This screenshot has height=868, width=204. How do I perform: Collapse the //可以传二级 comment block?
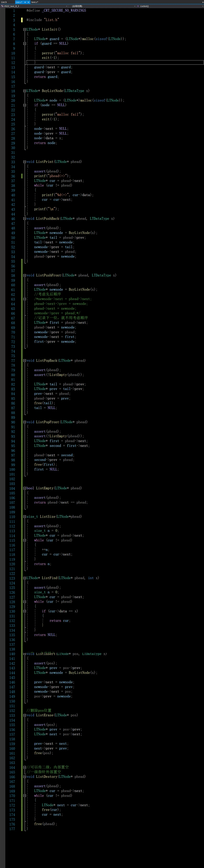(25, 767)
